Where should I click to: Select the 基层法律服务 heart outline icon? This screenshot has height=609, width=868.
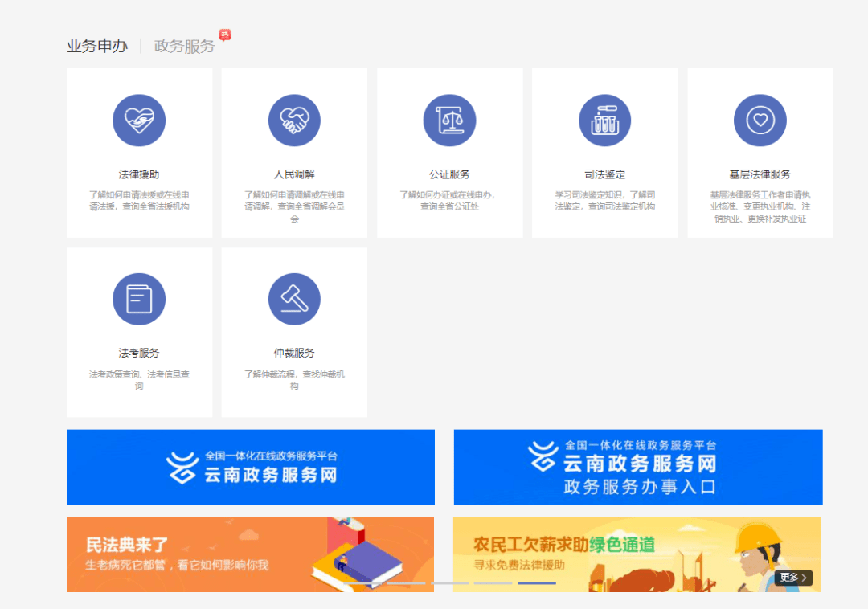click(759, 120)
